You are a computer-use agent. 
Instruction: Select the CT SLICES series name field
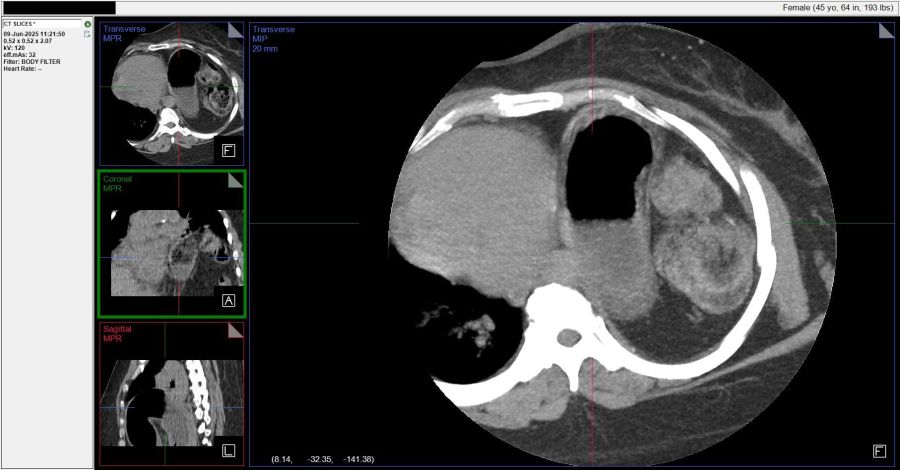21,24
